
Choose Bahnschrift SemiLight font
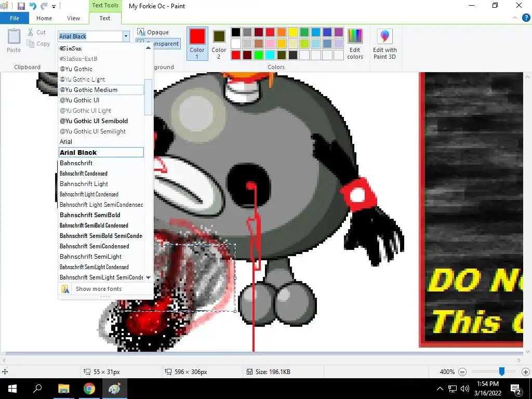coord(101,257)
